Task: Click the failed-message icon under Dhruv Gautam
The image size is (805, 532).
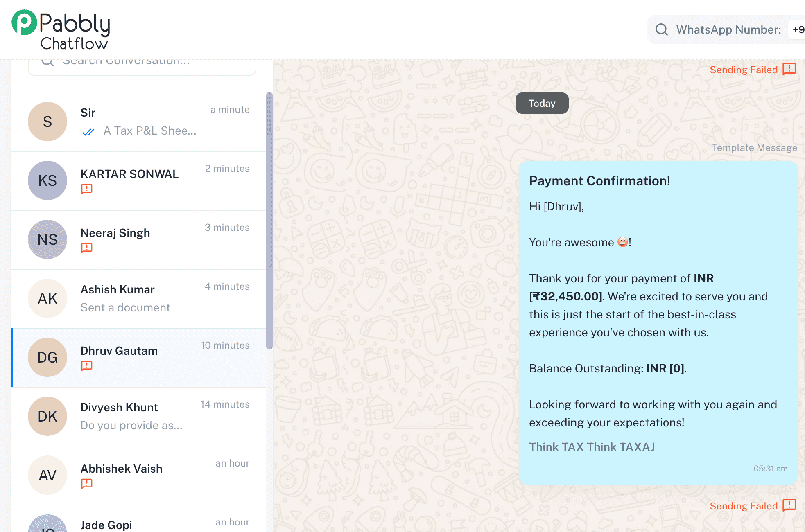Action: (87, 365)
